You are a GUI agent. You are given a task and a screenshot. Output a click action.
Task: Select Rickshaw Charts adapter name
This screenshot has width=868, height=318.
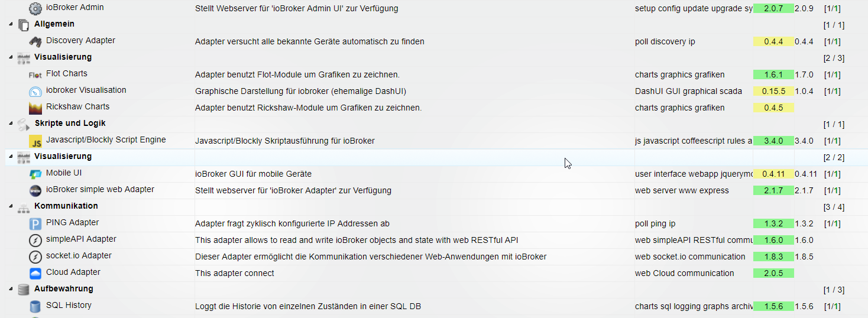tap(77, 107)
